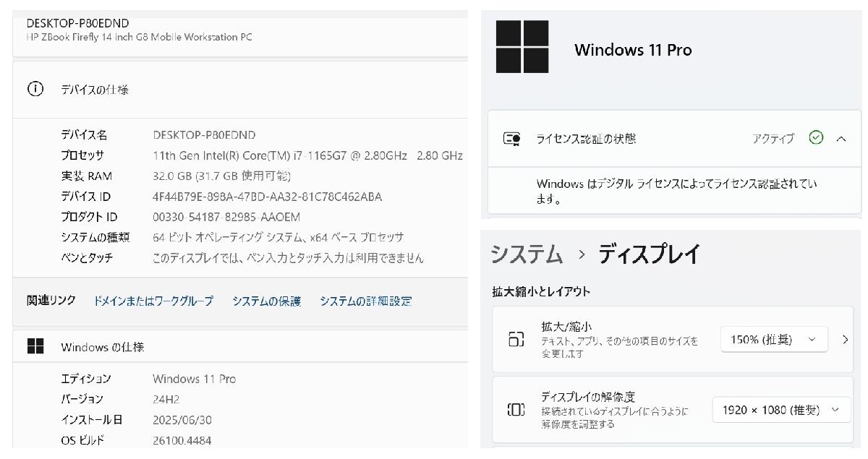Viewport: 868px width, 459px height.
Task: Click the ディスプレイ page title
Action: [x=649, y=254]
